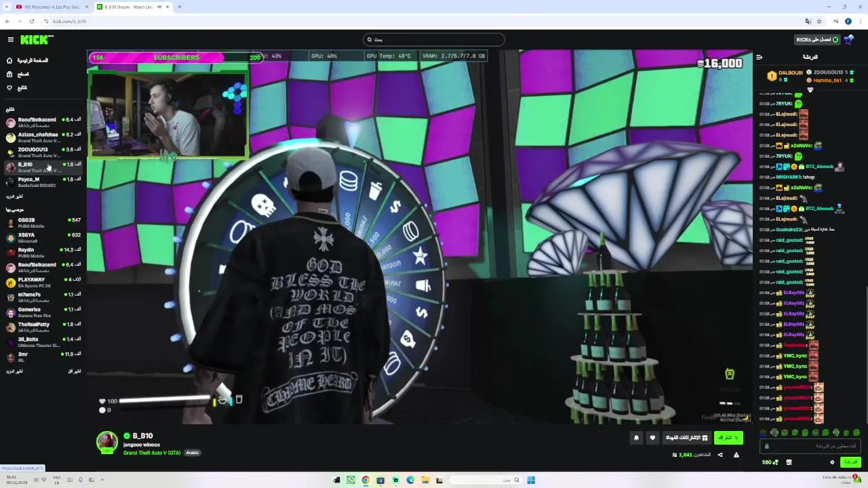The width and height of the screenshot is (868, 488).
Task: Open a new browser tab
Action: [x=179, y=7]
